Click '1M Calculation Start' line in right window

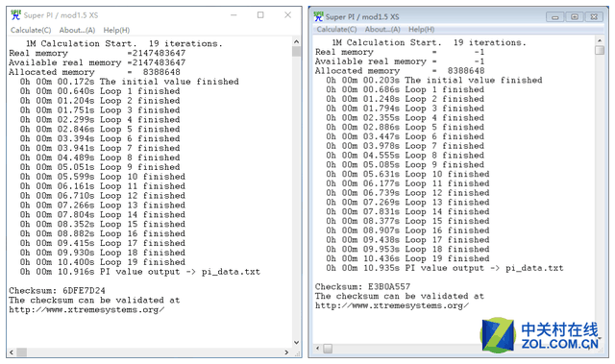coord(429,42)
